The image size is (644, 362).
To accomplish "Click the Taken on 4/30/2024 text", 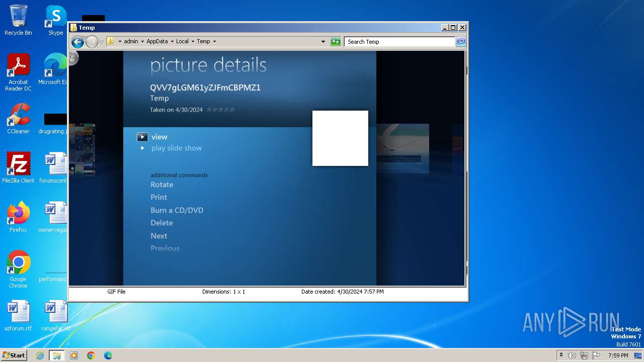I will (x=176, y=110).
